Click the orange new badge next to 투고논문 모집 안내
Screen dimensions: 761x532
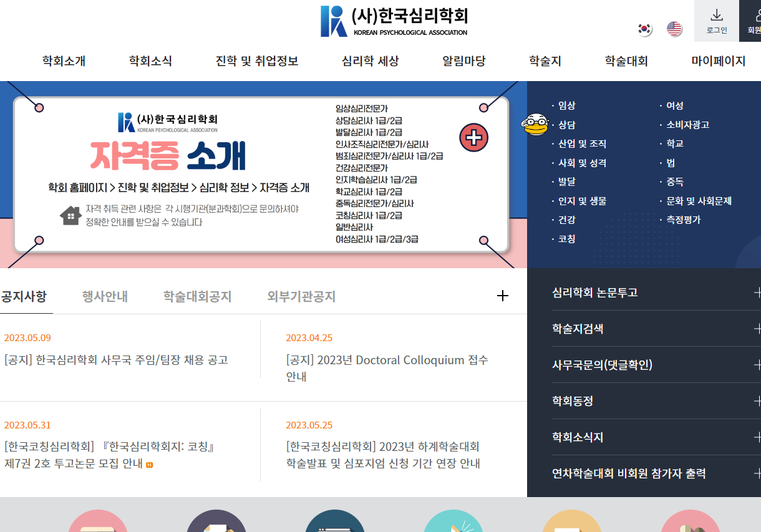coord(149,465)
